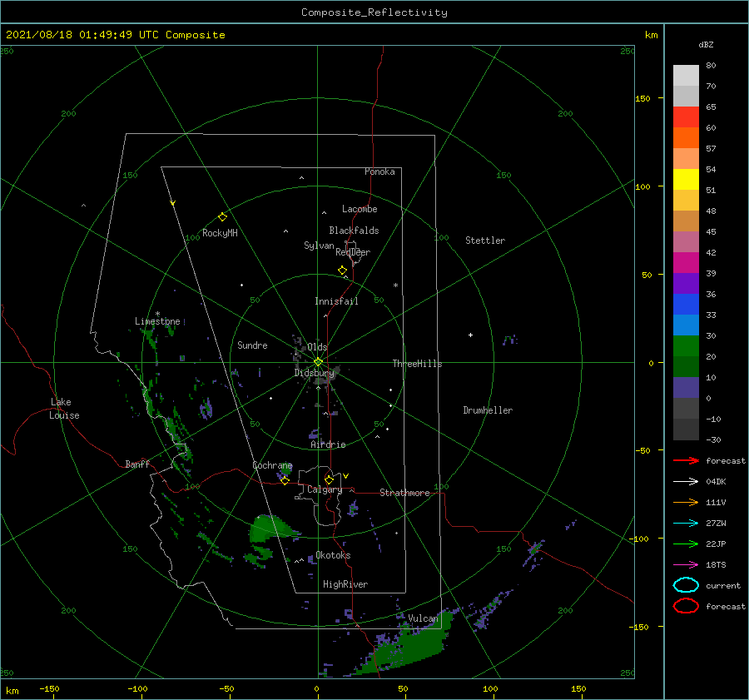Select the dark green 10-20 dBZ swatch
The width and height of the screenshot is (749, 700).
(686, 367)
